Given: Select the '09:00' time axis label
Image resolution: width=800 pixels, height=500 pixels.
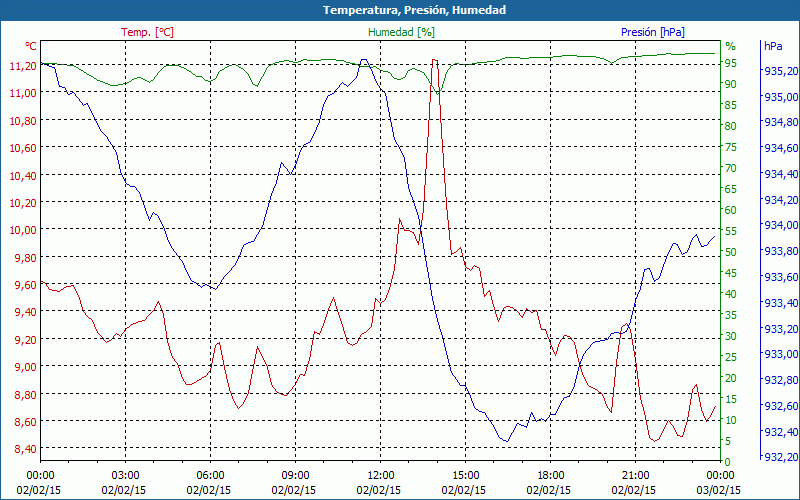Looking at the screenshot, I should click(295, 476).
